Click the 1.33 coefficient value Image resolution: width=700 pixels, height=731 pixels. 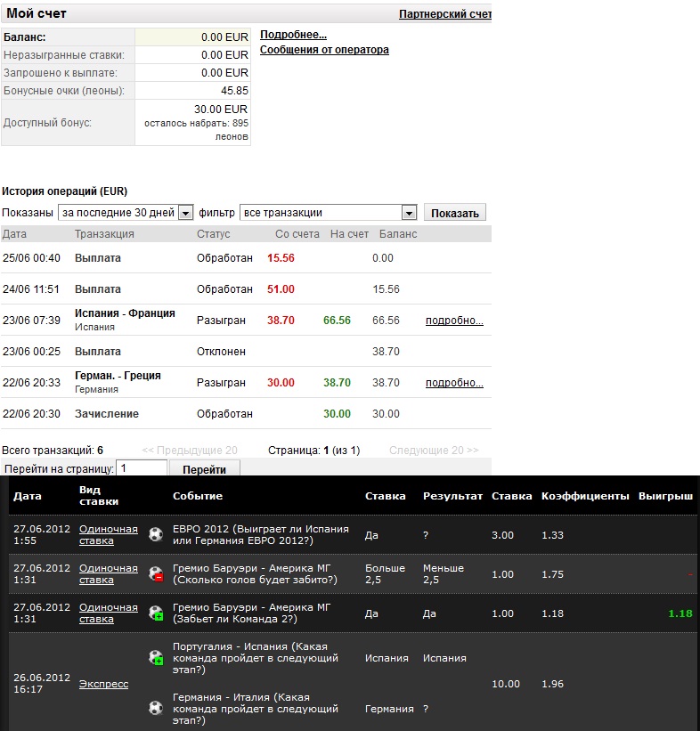(553, 535)
